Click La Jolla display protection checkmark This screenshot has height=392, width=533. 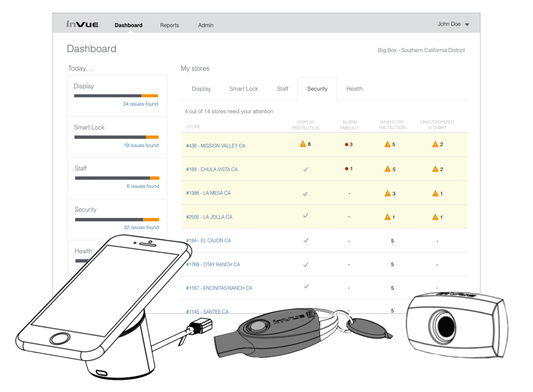pos(306,216)
